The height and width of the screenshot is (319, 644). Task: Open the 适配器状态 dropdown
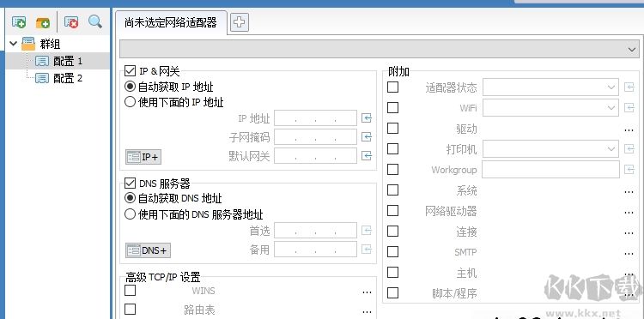coord(550,87)
